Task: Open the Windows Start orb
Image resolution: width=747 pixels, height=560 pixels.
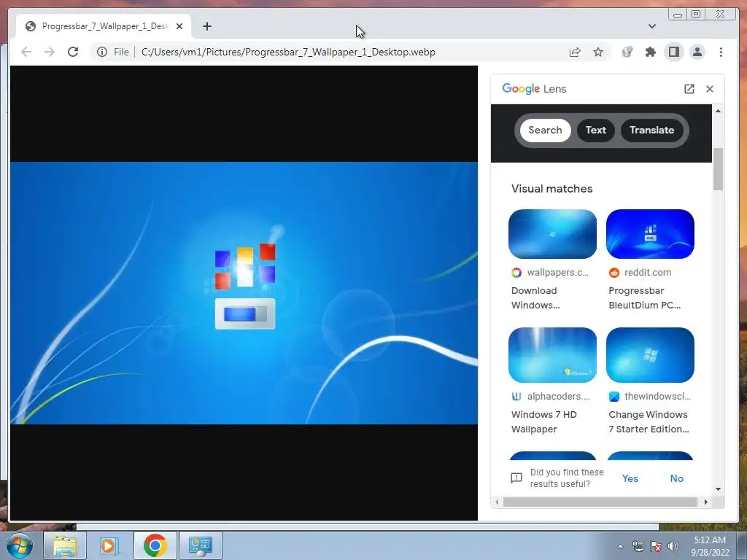Action: coord(20,545)
